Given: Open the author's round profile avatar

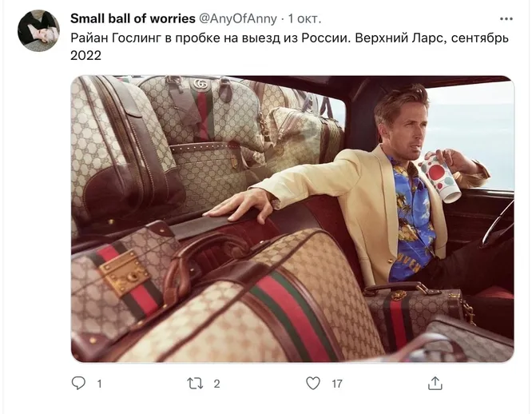Looking at the screenshot, I should 38,31.
